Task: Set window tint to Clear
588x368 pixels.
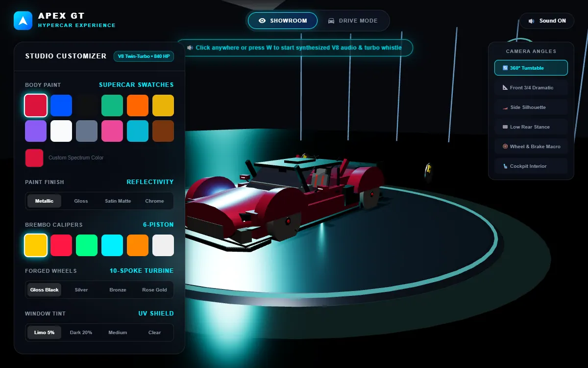Action: [x=154, y=332]
